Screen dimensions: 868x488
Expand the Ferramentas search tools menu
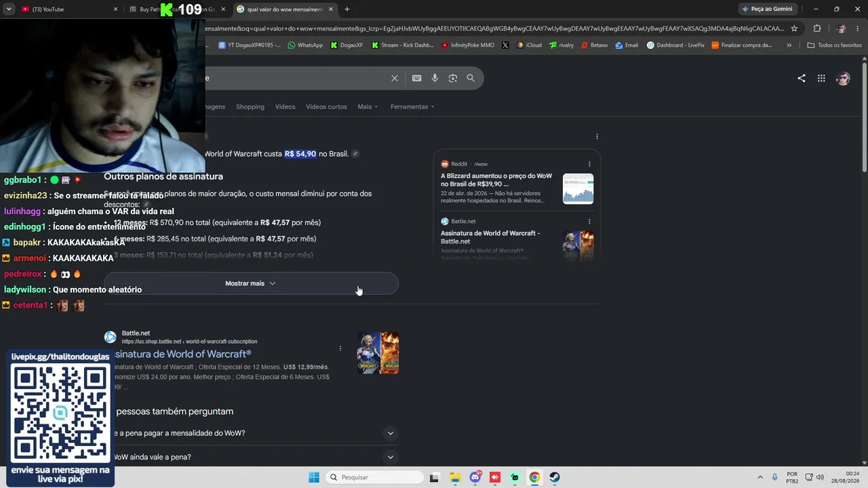412,106
